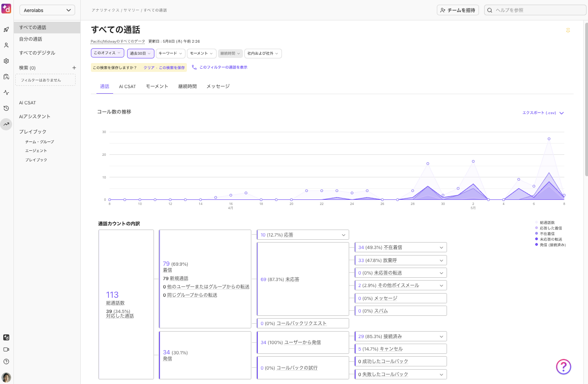Expand the 0 (0%) 未応答の転送 row
Screen dimensions: 588x384
coord(401,273)
